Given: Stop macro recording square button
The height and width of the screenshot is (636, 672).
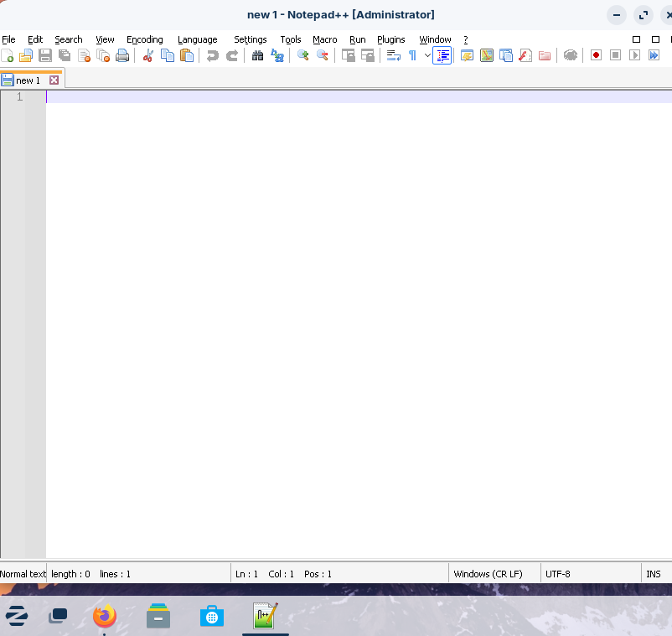Looking at the screenshot, I should (615, 55).
